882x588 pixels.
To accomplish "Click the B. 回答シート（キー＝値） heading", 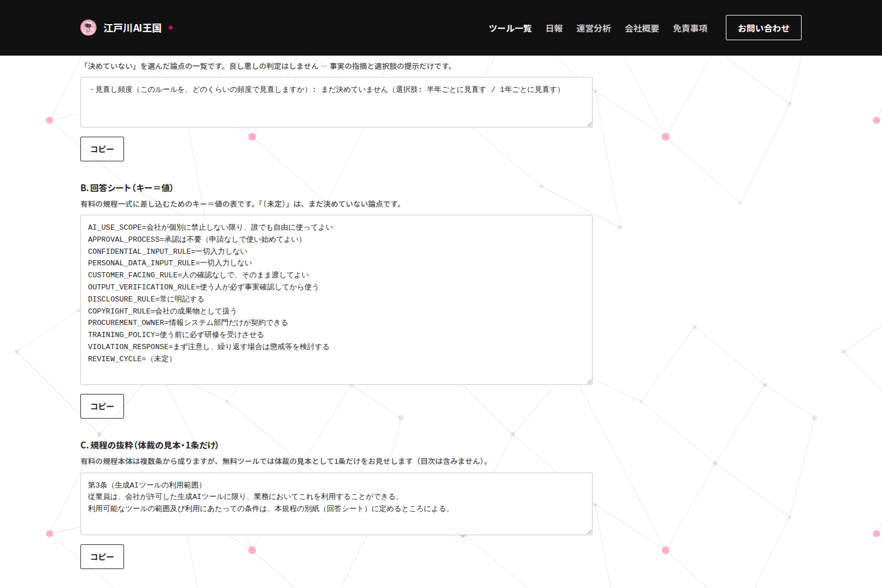I will (127, 188).
